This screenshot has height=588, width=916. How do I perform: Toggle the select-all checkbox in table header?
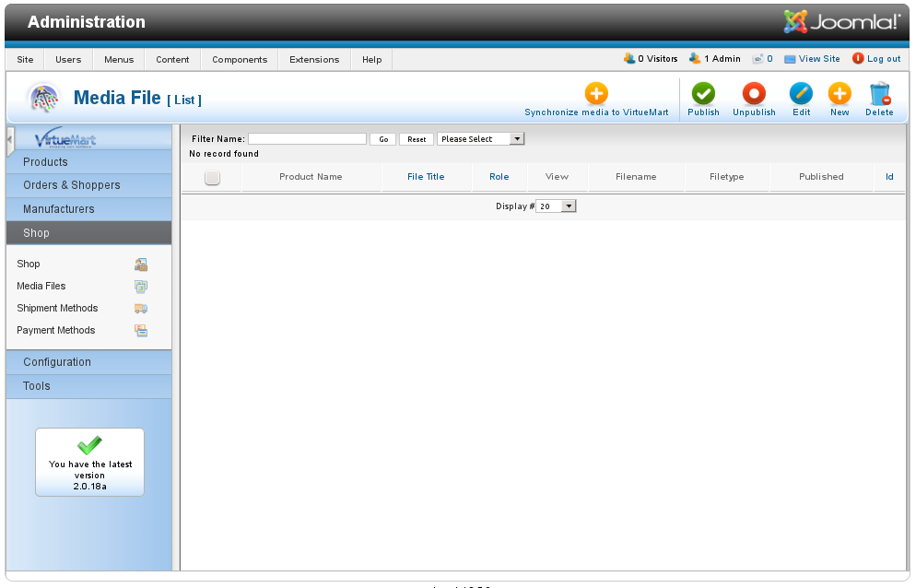click(x=212, y=178)
